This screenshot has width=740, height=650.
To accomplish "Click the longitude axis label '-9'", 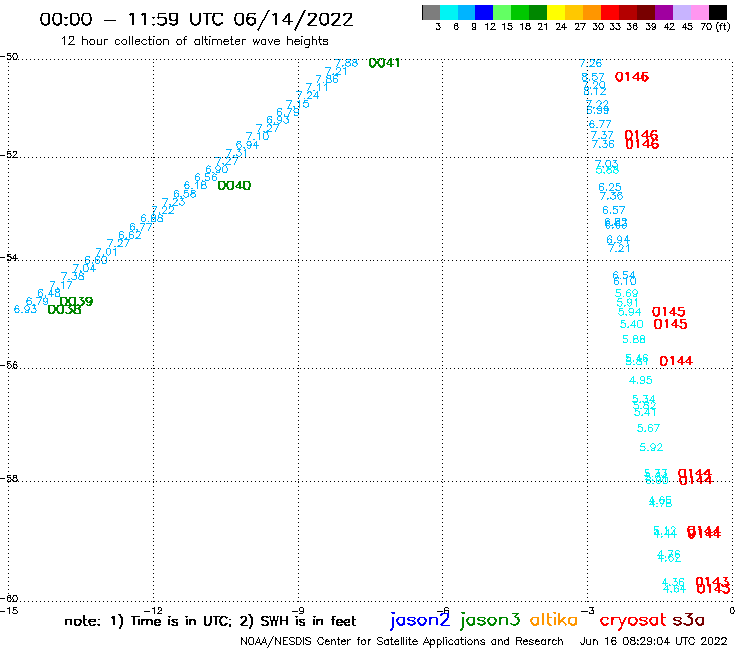I will (x=298, y=610).
